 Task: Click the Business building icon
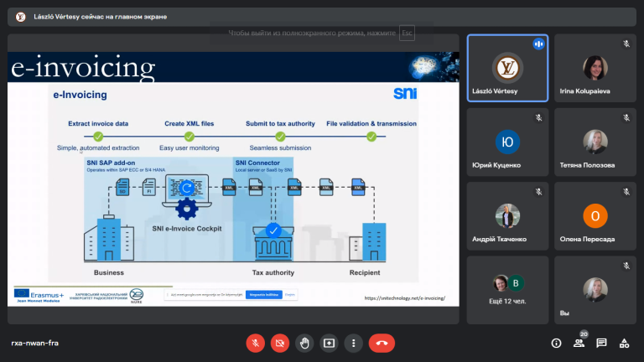[109, 238]
